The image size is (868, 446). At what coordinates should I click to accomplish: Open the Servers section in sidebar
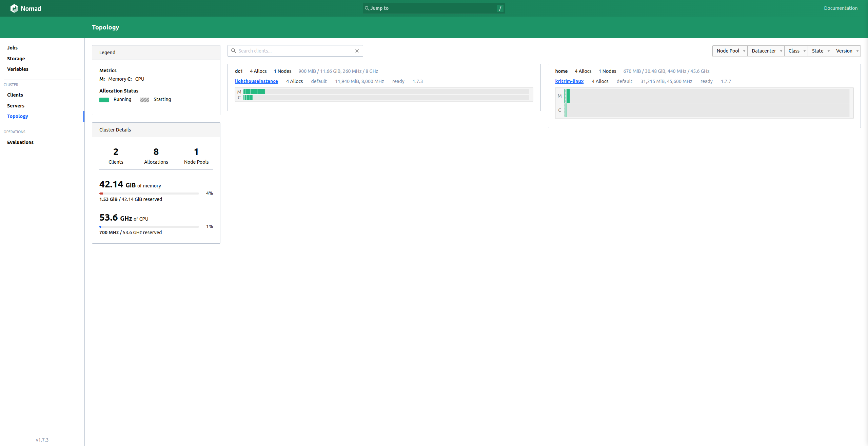(x=16, y=106)
